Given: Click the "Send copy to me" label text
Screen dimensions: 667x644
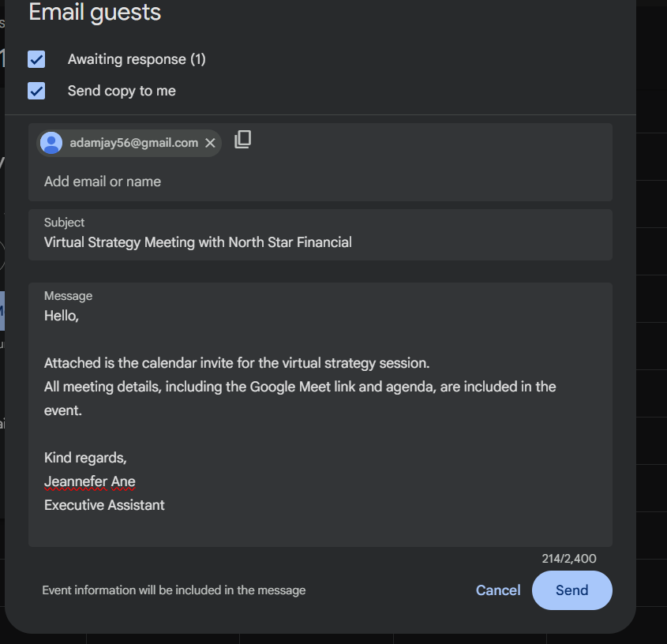Looking at the screenshot, I should 122,91.
